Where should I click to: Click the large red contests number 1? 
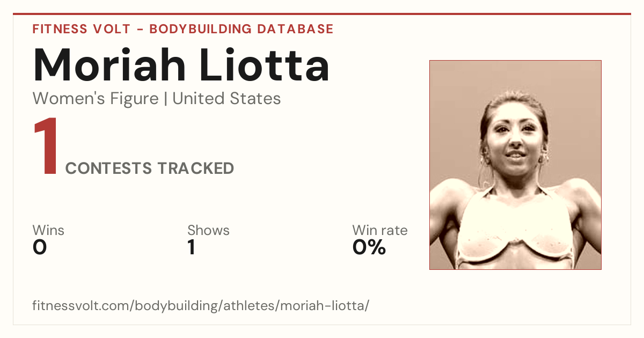click(x=46, y=147)
